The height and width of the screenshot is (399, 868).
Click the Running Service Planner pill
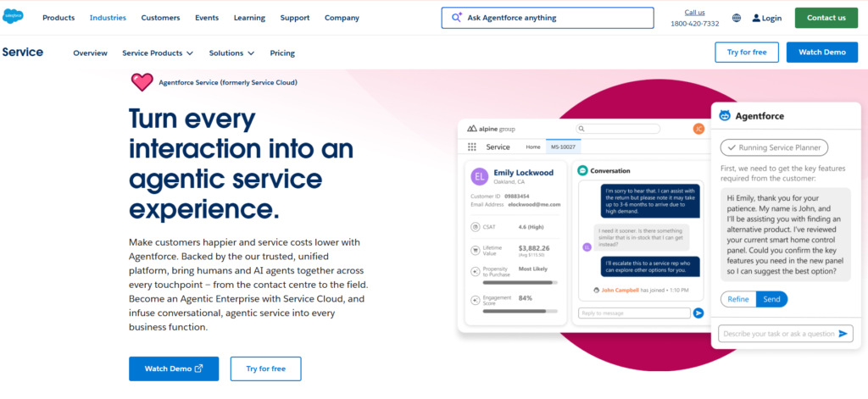coord(775,147)
